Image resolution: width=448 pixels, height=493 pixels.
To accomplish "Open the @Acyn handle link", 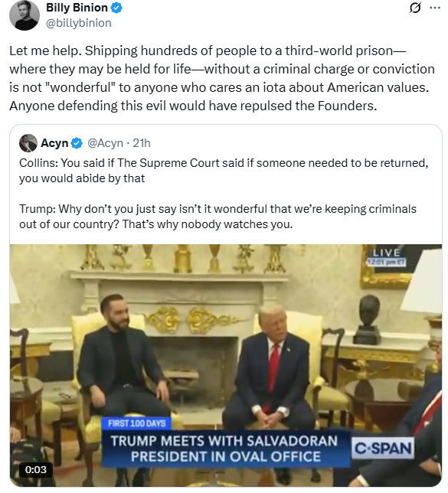I will (105, 143).
